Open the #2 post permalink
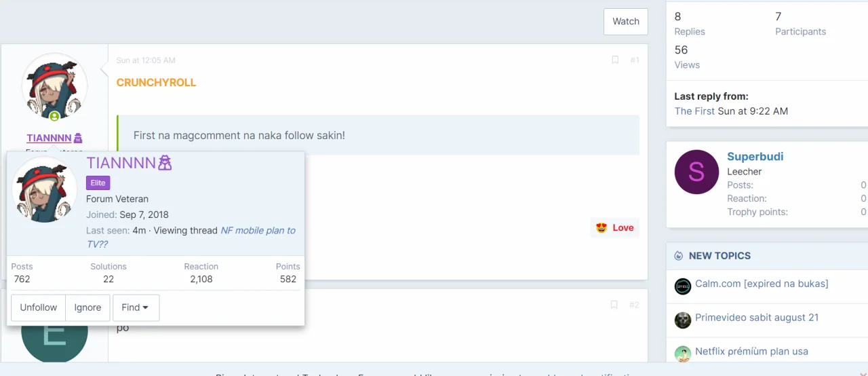This screenshot has height=376, width=868. [x=634, y=305]
